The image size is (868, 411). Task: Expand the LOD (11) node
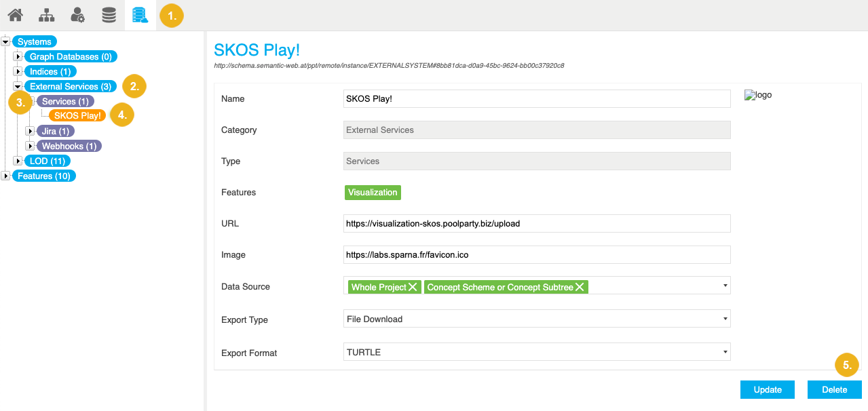[18, 161]
